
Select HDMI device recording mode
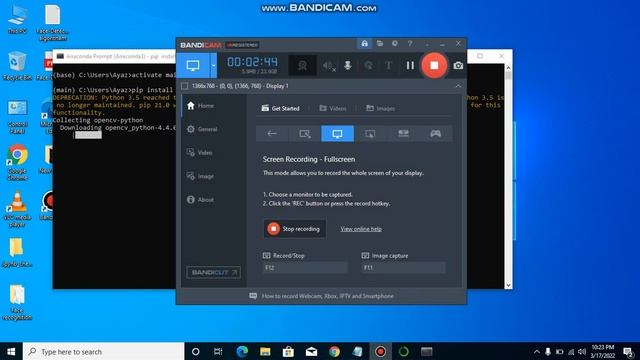(403, 133)
